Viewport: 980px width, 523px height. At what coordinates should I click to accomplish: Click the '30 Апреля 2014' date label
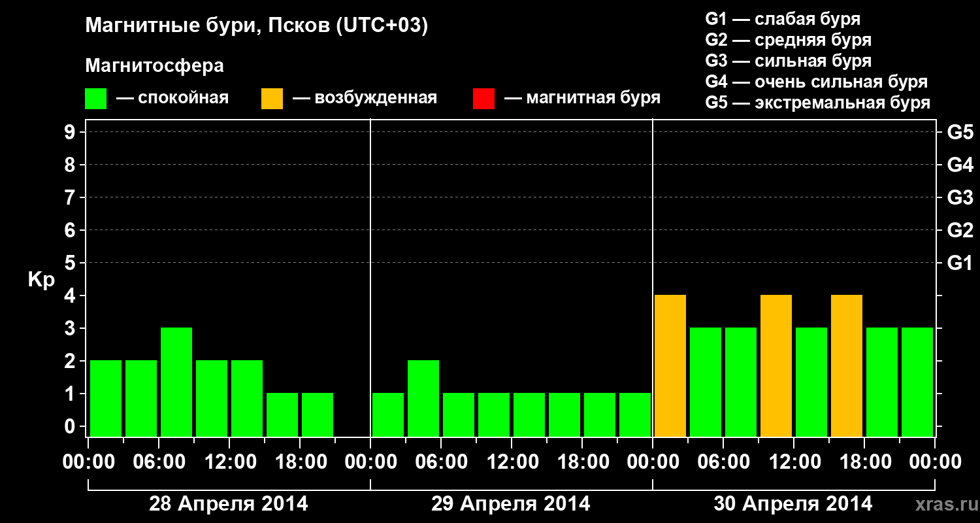click(793, 503)
